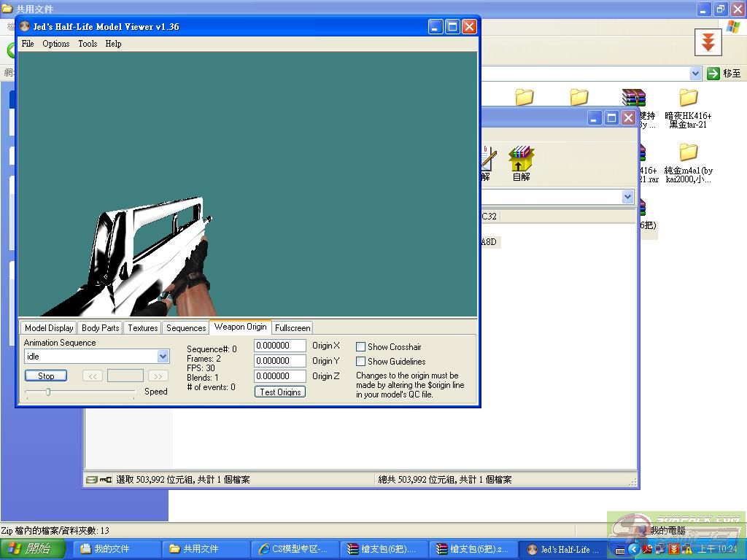Click Jed's Model Viewer title bar icon

(x=25, y=27)
